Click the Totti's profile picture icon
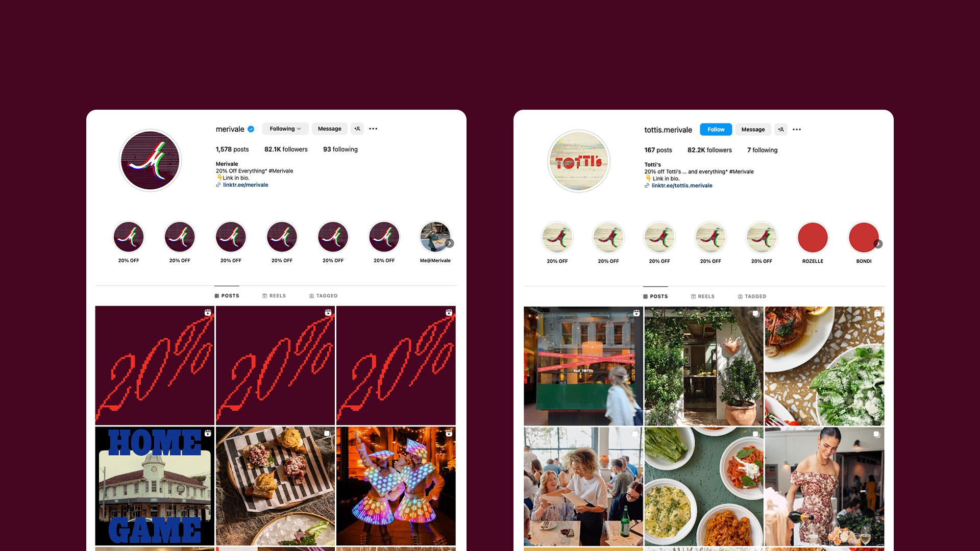Image resolution: width=980 pixels, height=551 pixels. click(577, 160)
